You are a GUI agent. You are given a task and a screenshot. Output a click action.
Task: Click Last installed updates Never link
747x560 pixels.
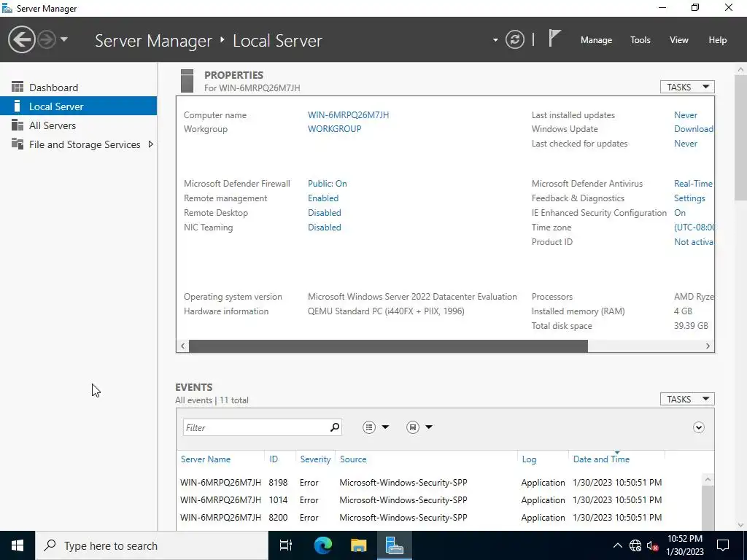686,114
